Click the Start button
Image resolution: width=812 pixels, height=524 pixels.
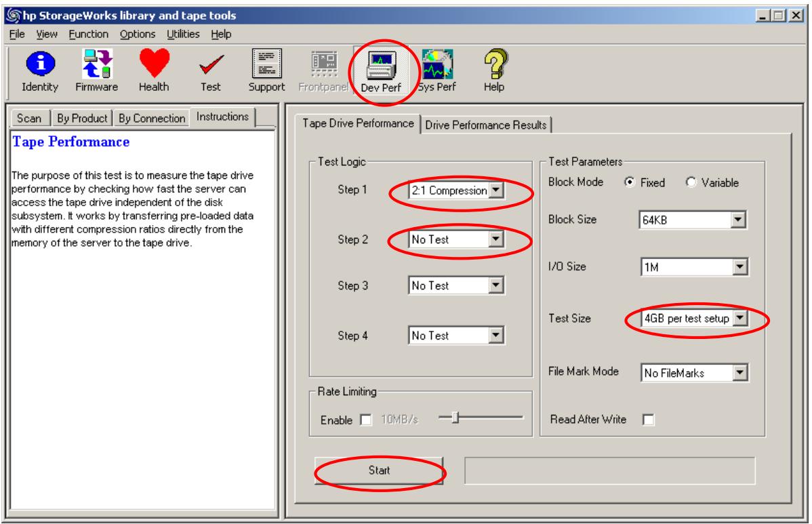pos(379,470)
